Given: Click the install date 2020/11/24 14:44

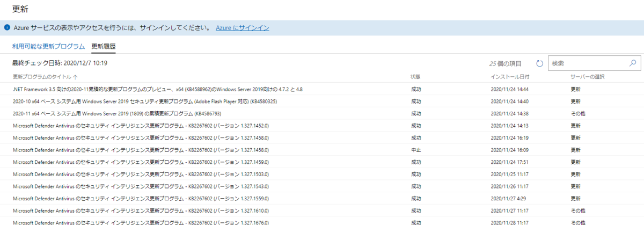Looking at the screenshot, I should (x=510, y=89).
